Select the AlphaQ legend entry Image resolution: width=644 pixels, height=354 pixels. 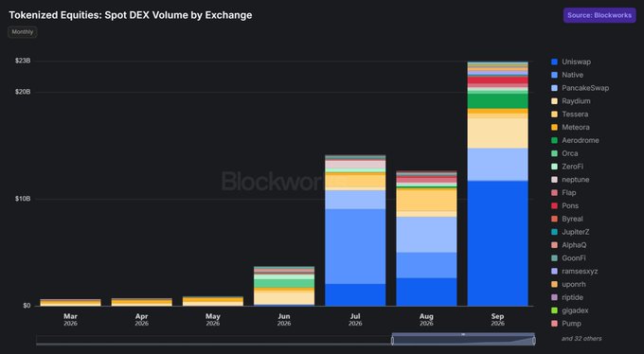[569, 245]
